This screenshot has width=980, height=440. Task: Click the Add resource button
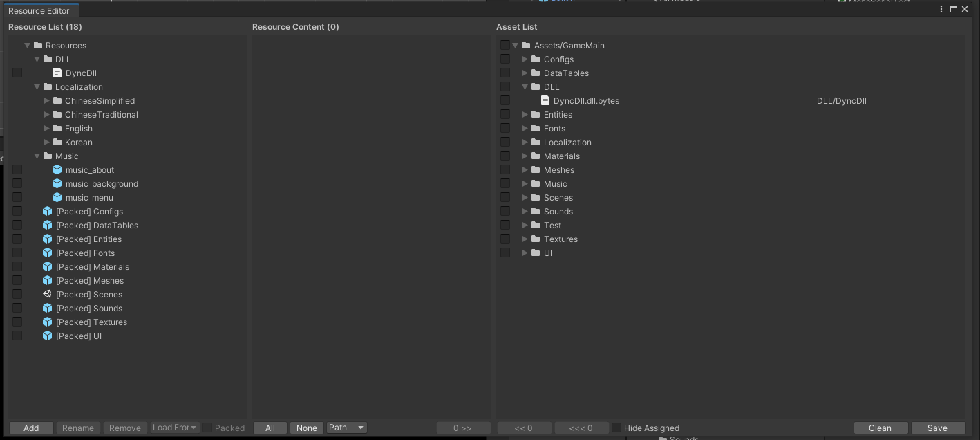tap(31, 428)
